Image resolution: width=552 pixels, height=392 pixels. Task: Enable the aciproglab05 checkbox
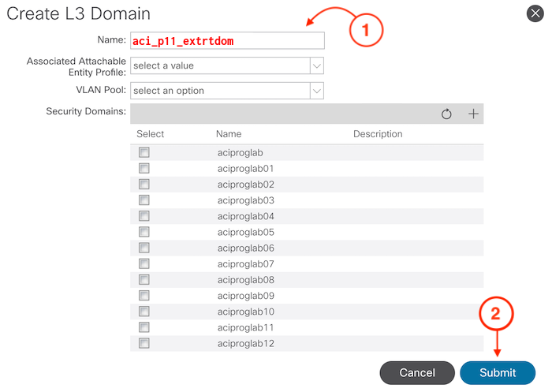(144, 232)
